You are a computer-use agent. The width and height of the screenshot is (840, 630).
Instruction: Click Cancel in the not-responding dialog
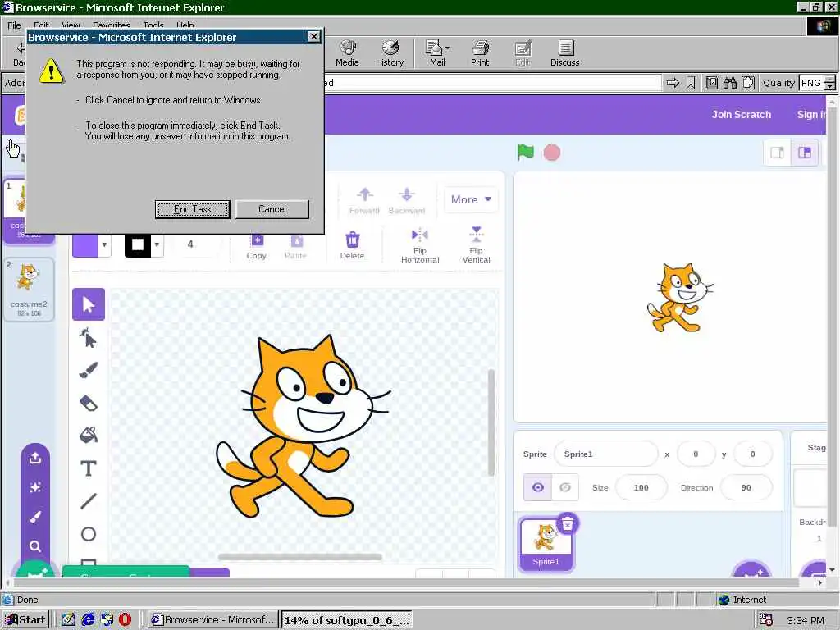[x=272, y=209]
